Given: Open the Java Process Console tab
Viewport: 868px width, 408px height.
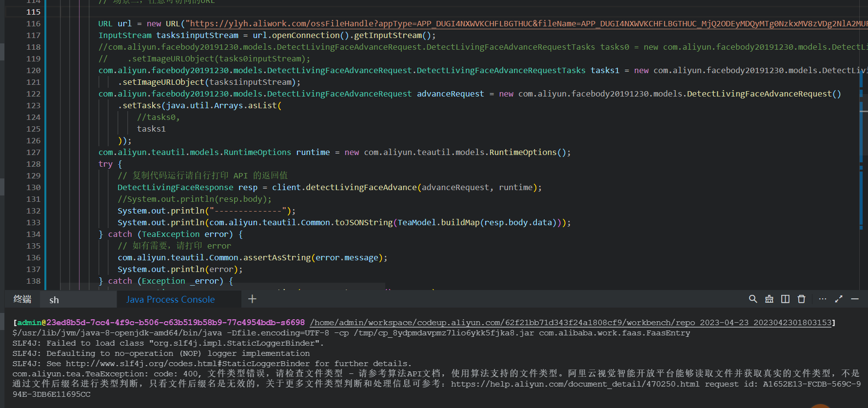Looking at the screenshot, I should 170,300.
